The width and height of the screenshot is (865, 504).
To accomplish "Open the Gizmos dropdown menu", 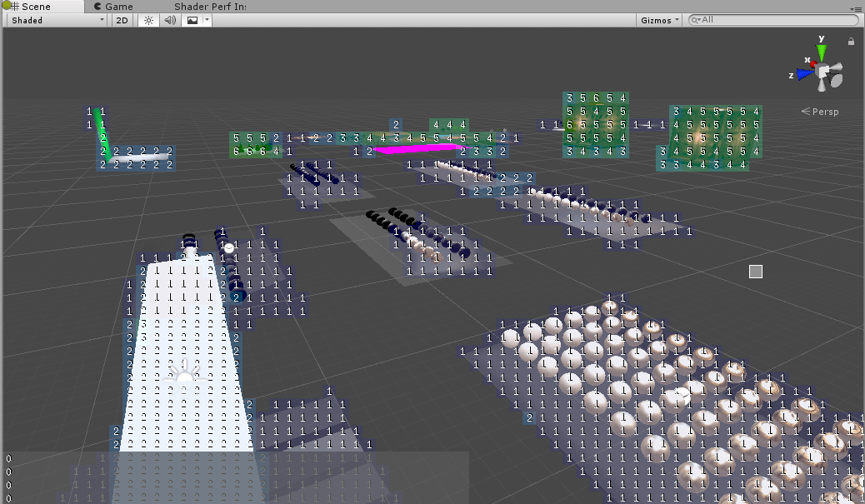I will click(660, 20).
